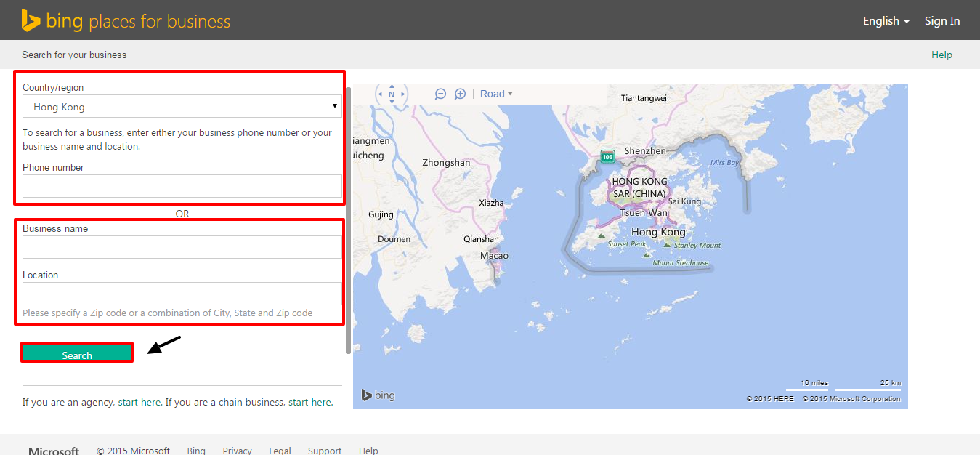Screen dimensions: 980x455
Task: Click the Business name input field
Action: pos(182,247)
